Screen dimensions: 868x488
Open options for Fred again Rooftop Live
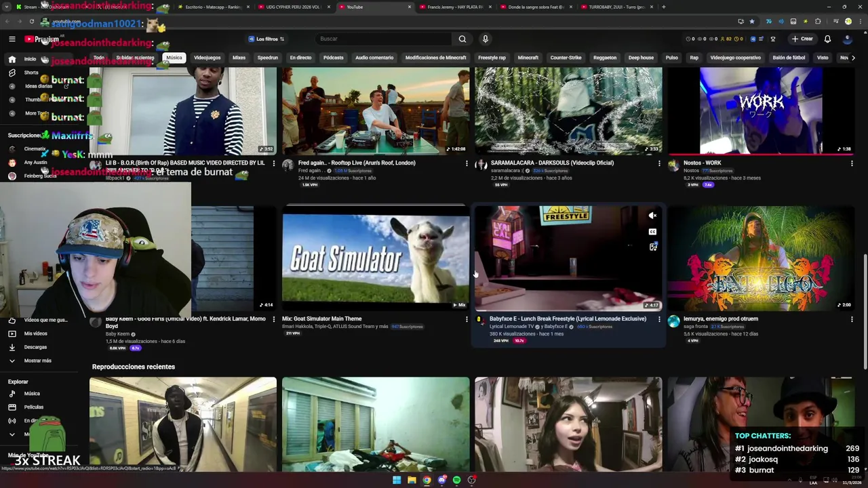pyautogui.click(x=467, y=163)
